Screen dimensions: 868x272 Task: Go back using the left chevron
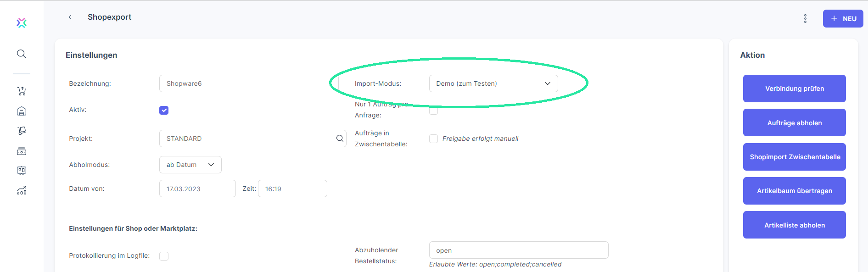(70, 17)
